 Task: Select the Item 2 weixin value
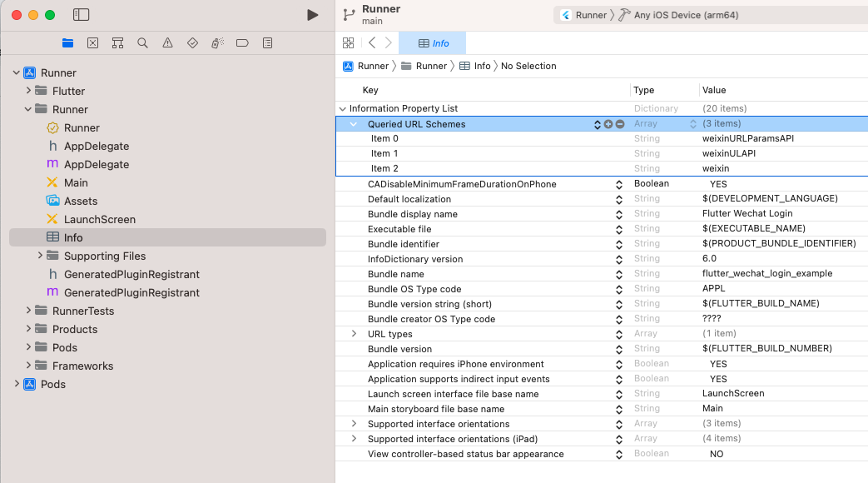(715, 168)
